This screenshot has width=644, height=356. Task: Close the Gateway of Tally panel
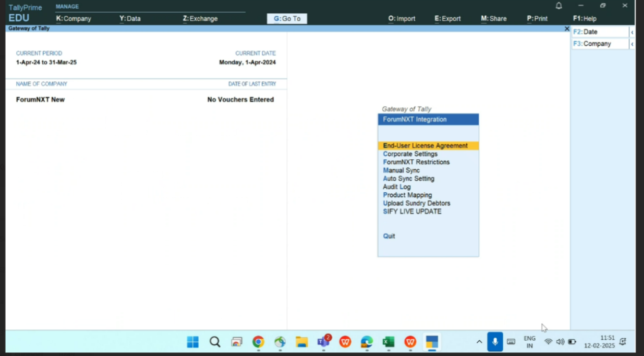pyautogui.click(x=567, y=29)
